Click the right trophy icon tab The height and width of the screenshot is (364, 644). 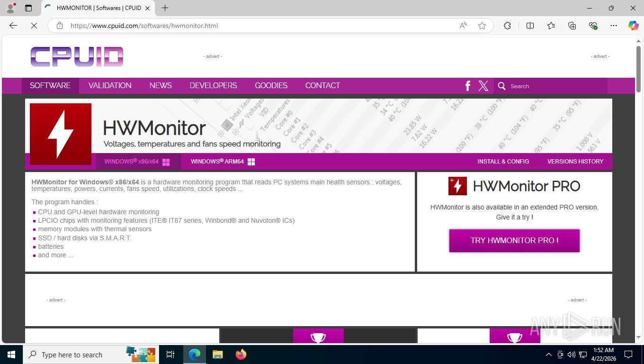click(x=515, y=336)
